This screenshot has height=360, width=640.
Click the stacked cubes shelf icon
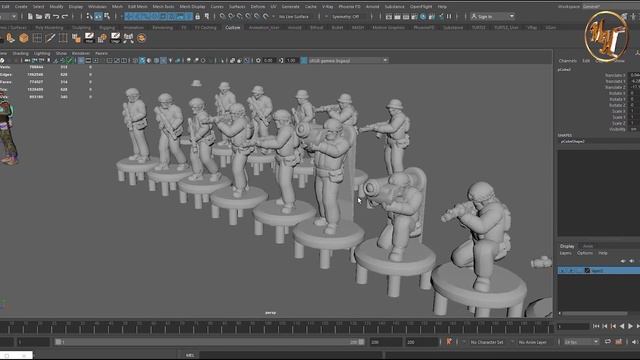point(76,38)
